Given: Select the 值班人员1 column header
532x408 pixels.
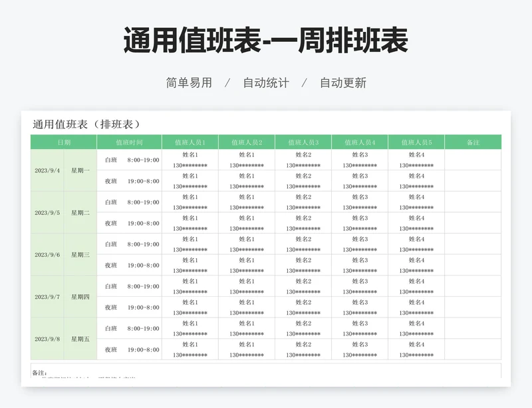Looking at the screenshot, I should (190, 142).
